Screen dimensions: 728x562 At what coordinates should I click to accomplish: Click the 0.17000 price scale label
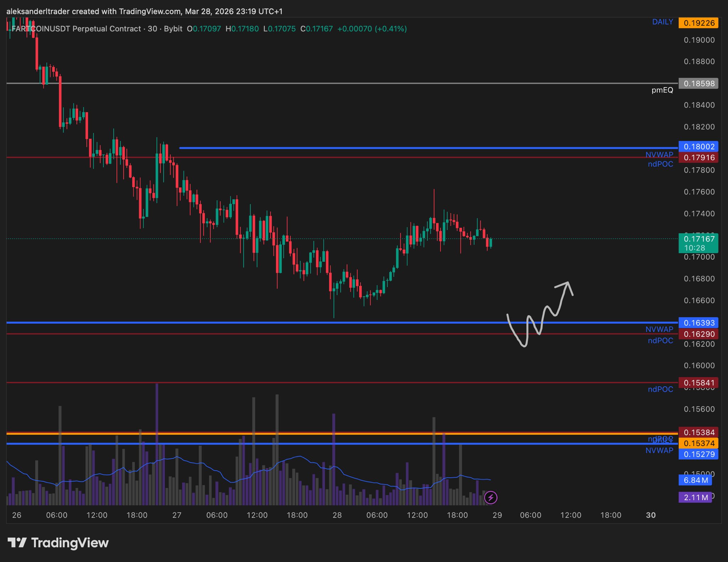pos(699,257)
